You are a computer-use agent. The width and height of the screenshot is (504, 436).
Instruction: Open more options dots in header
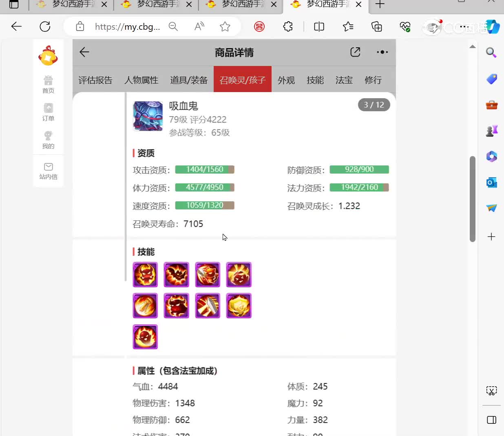(382, 52)
